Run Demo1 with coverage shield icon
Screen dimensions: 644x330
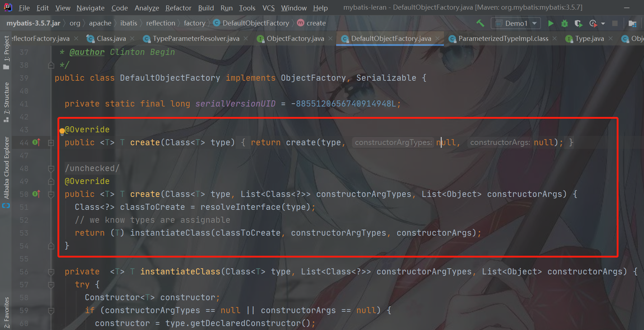(x=578, y=23)
